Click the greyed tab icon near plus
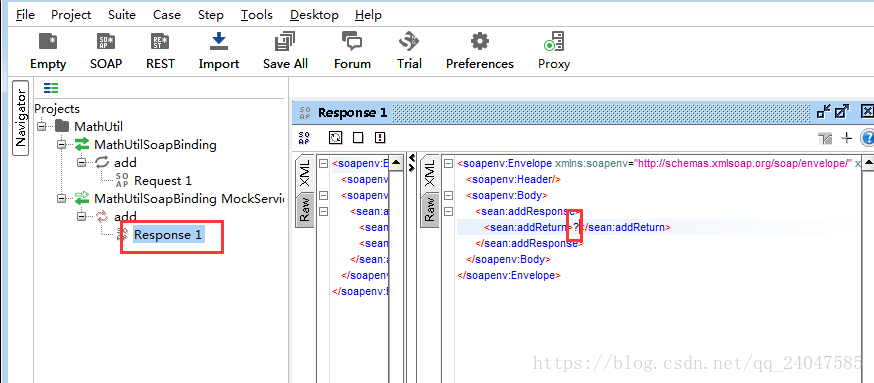Viewport: 874px width, 383px height. [x=825, y=138]
